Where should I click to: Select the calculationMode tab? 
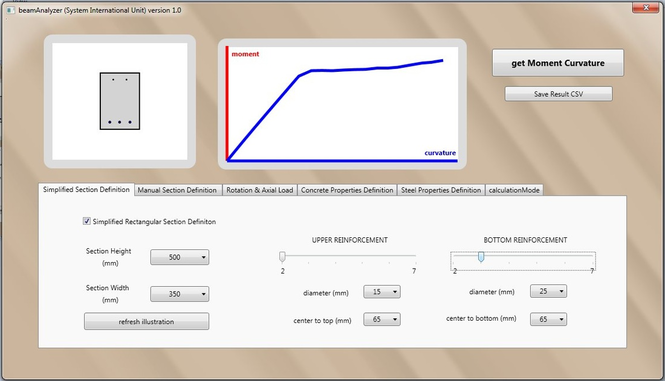[x=514, y=190]
